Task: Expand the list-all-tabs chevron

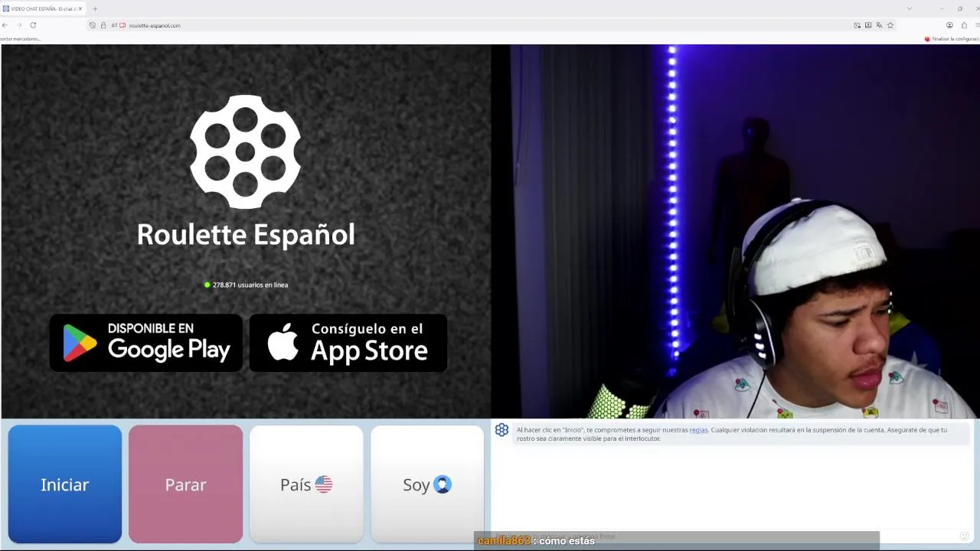Action: tap(910, 8)
